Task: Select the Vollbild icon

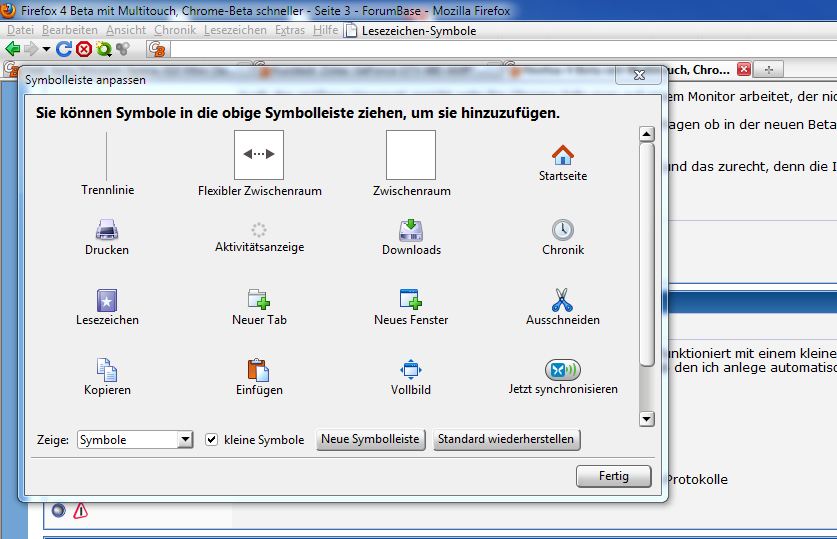Action: (410, 369)
